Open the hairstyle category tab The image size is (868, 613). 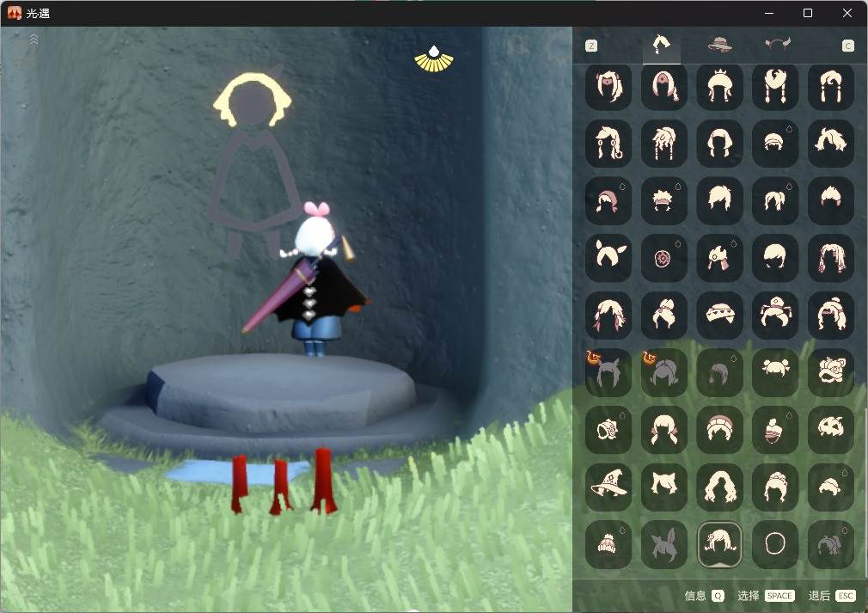662,45
